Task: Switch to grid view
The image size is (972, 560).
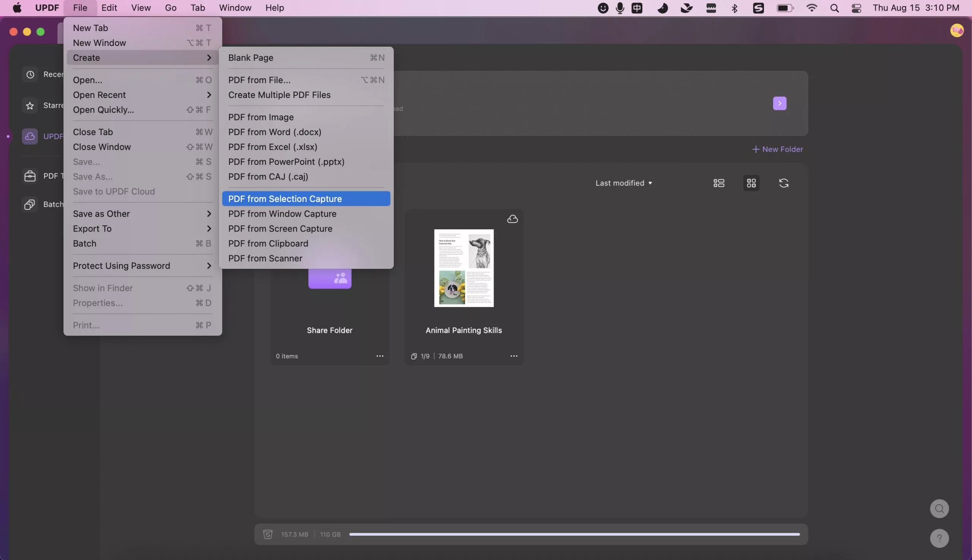Action: click(x=751, y=183)
